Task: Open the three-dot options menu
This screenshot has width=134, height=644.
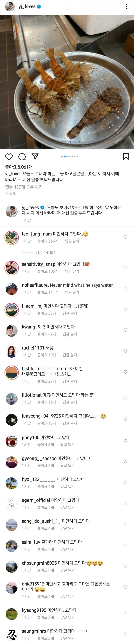Action: 127,6
